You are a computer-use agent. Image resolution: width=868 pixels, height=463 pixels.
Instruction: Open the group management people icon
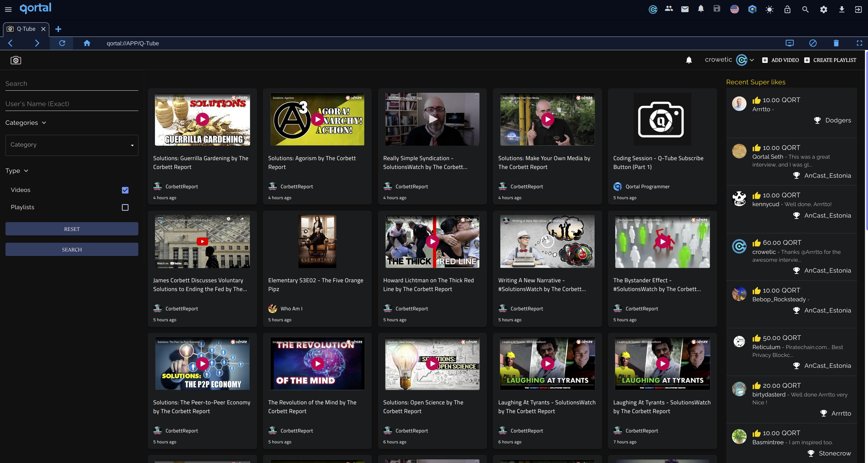click(669, 9)
